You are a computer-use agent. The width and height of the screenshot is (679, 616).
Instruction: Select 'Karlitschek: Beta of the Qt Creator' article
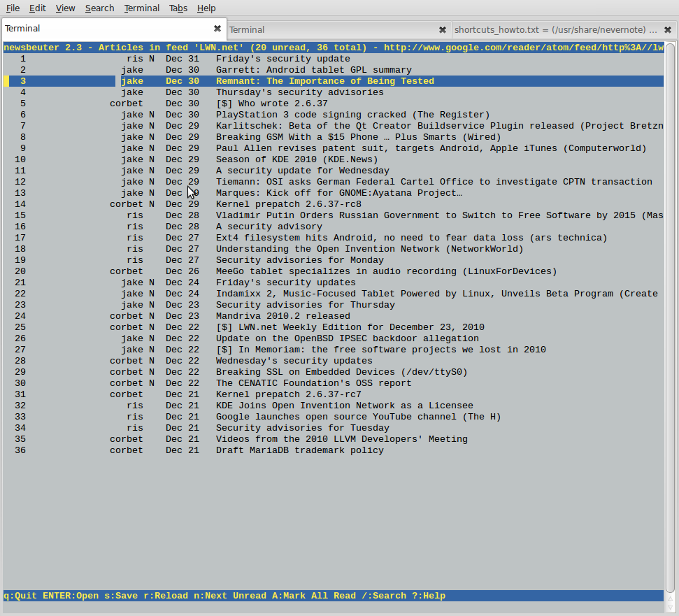334,126
